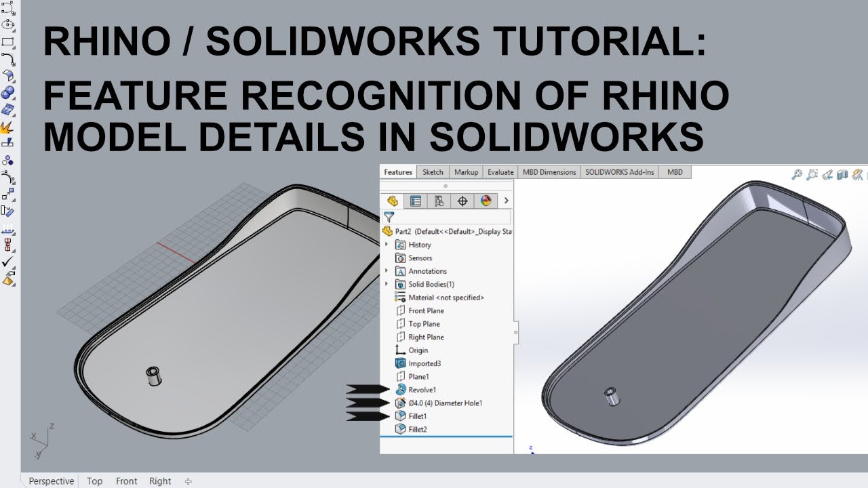Screen dimensions: 868x488
Task: Switch Rhino viewport to Right tab
Action: 160,481
